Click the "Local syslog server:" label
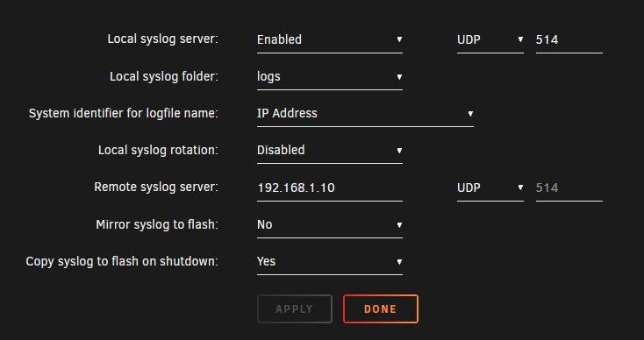The height and width of the screenshot is (340, 644). tap(162, 39)
